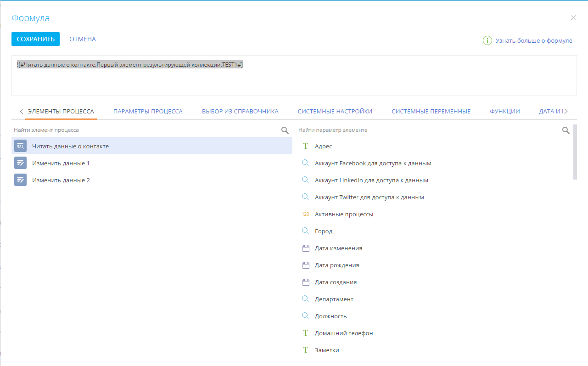Click the lookup icon beside Должность

coord(306,316)
